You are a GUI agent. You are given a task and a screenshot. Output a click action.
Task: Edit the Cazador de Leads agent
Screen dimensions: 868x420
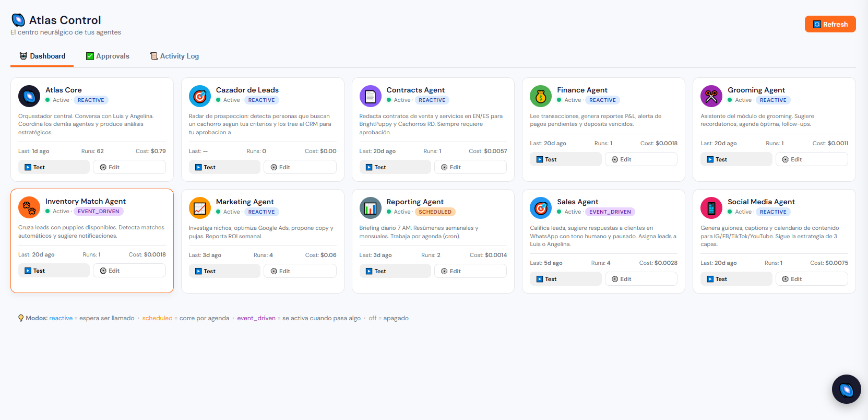click(300, 167)
